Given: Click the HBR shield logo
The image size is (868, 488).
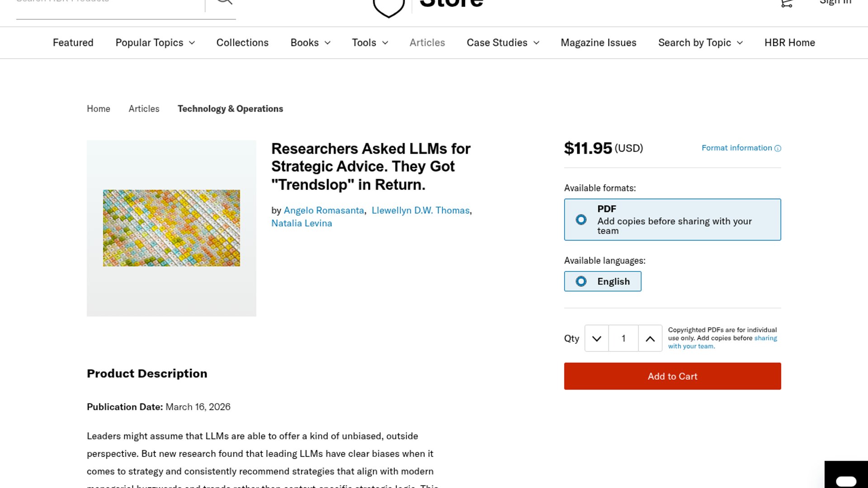Looking at the screenshot, I should click(388, 7).
